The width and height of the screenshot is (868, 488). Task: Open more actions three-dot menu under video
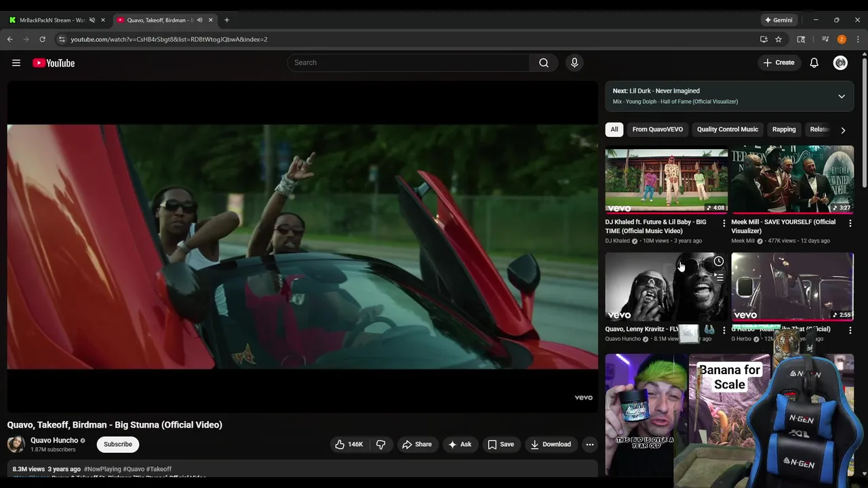[590, 445]
